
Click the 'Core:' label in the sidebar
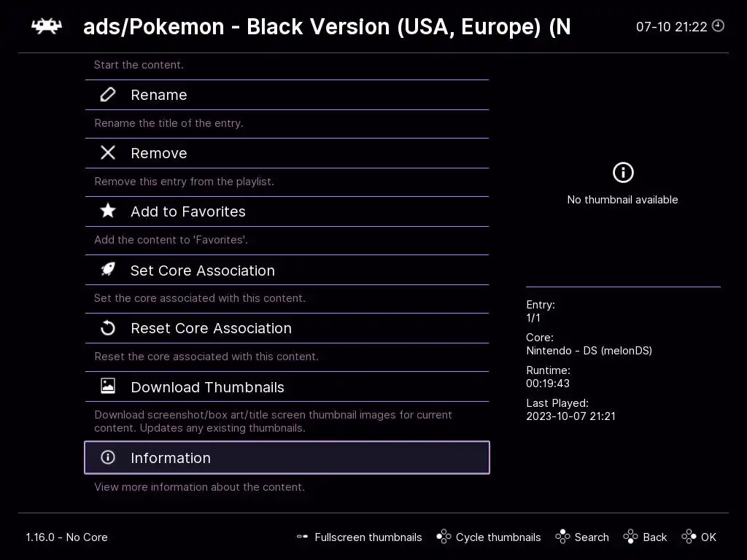(x=540, y=337)
